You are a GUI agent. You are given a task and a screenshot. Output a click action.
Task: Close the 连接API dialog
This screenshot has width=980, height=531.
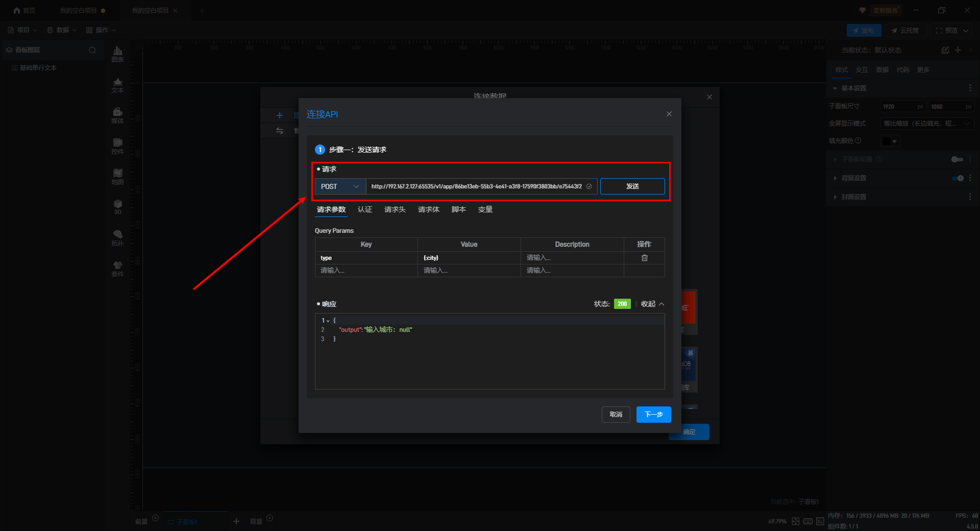pyautogui.click(x=669, y=114)
